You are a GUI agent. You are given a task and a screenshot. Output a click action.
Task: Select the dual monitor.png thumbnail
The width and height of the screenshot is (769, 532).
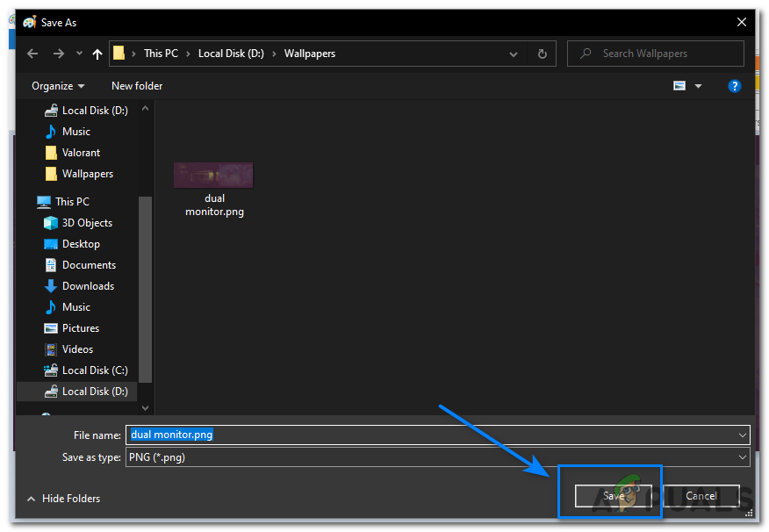click(x=213, y=175)
